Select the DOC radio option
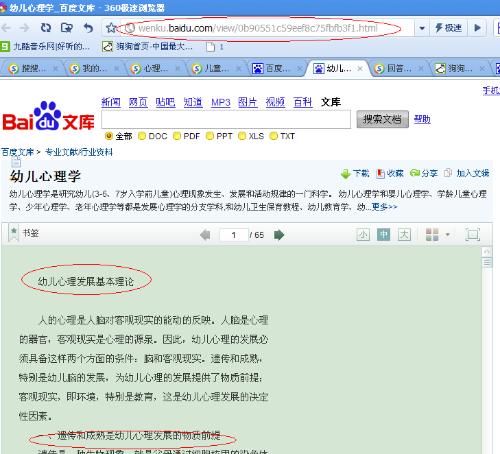Image resolution: width=500 pixels, height=454 pixels. click(142, 136)
